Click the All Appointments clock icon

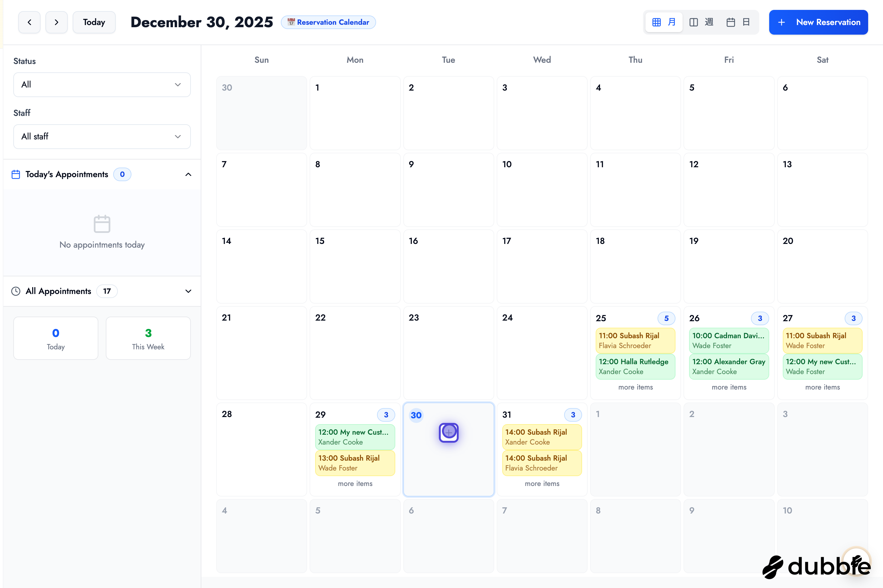coord(16,291)
